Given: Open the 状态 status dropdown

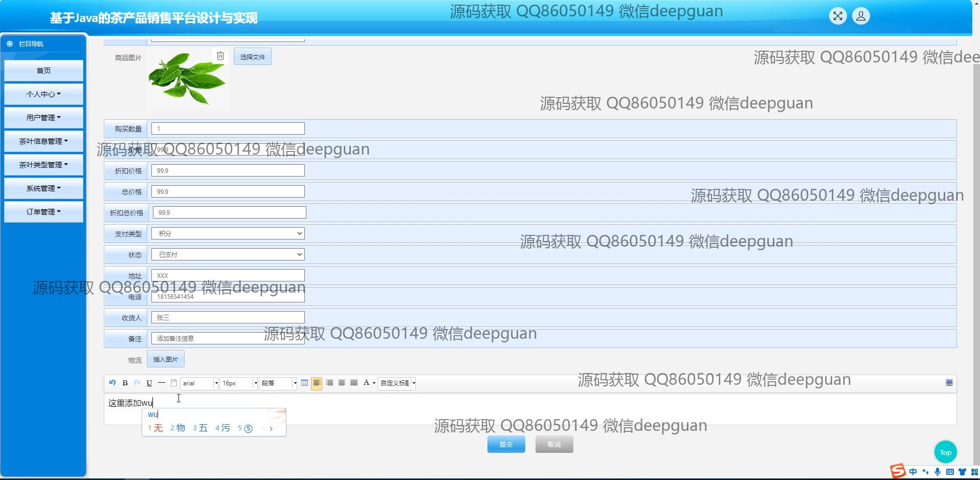Looking at the screenshot, I should (228, 254).
